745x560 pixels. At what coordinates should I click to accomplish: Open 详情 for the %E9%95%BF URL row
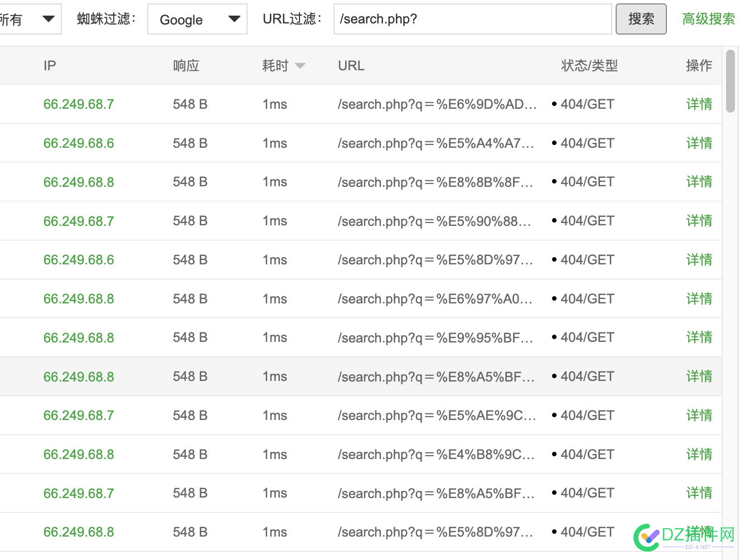pyautogui.click(x=699, y=337)
